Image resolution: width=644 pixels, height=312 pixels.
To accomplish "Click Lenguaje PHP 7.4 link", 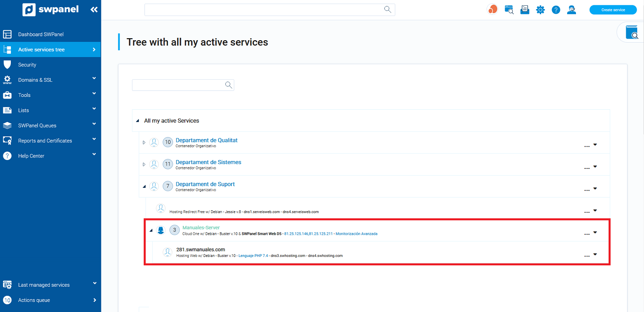I will pos(253,256).
